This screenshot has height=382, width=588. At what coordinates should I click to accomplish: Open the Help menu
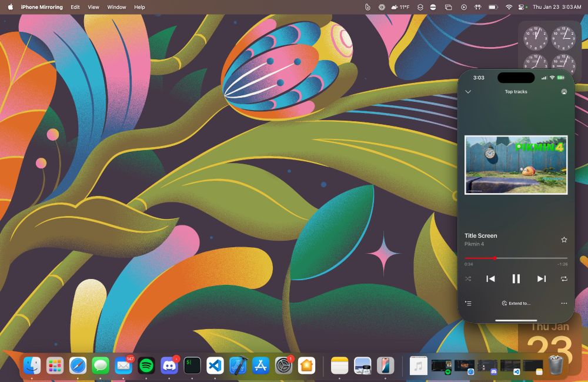tap(139, 6)
